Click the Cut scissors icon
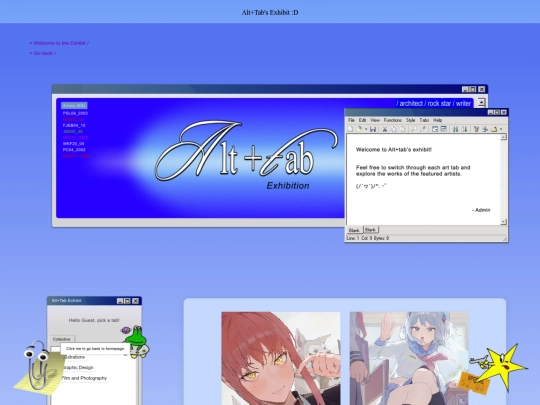Screen dimensions: 540x405 [384, 129]
